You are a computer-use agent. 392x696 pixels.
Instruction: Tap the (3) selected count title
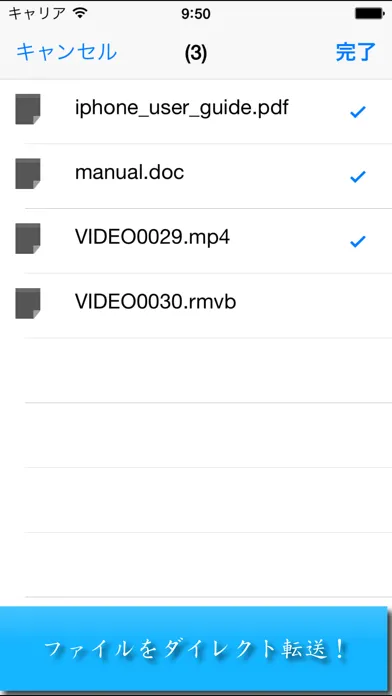196,53
